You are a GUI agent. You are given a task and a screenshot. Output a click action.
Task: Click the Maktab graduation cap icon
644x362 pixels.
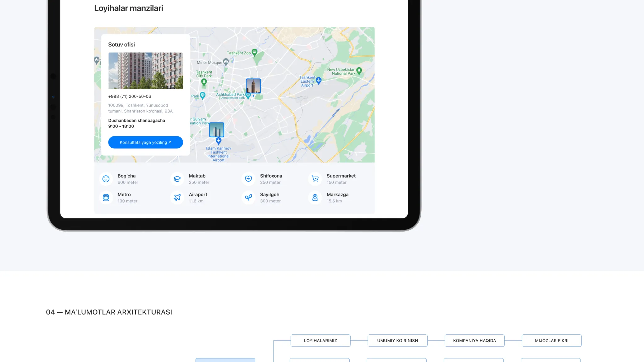click(x=177, y=179)
